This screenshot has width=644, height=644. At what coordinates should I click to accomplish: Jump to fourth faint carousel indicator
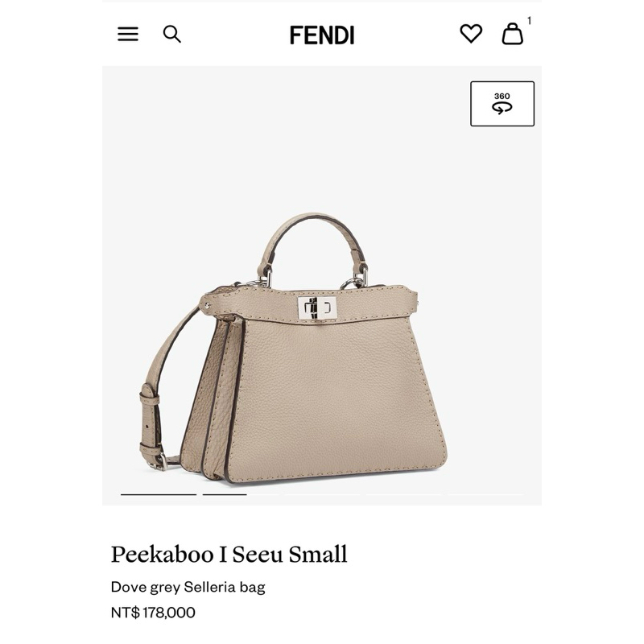404,494
